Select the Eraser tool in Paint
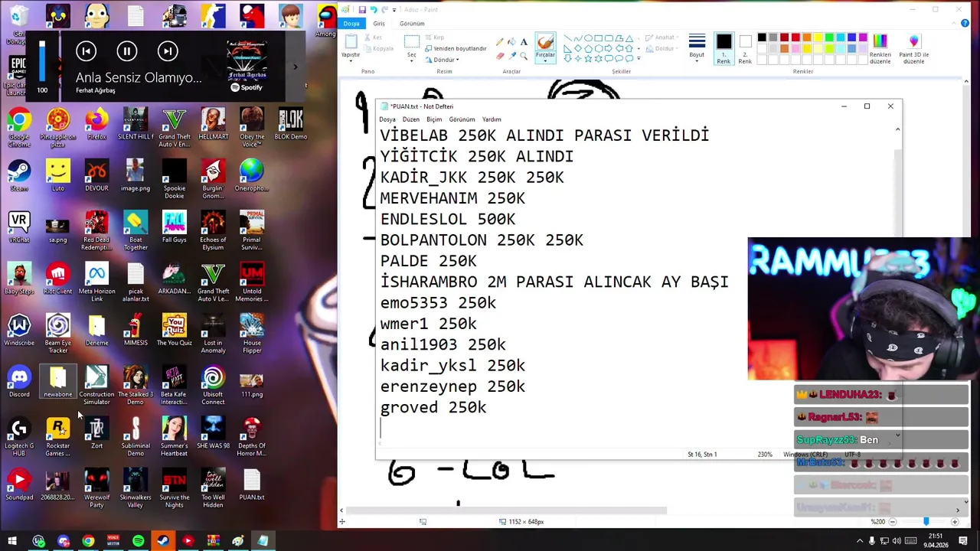This screenshot has width=980, height=551. click(x=500, y=55)
